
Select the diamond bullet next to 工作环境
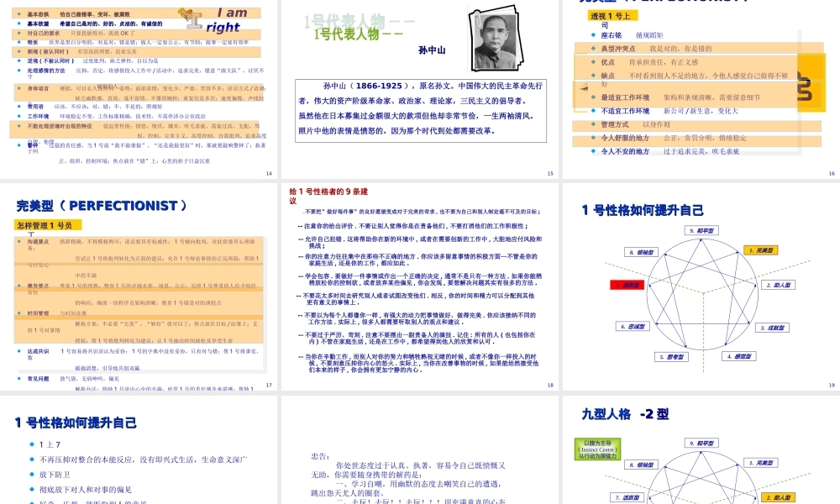click(18, 115)
